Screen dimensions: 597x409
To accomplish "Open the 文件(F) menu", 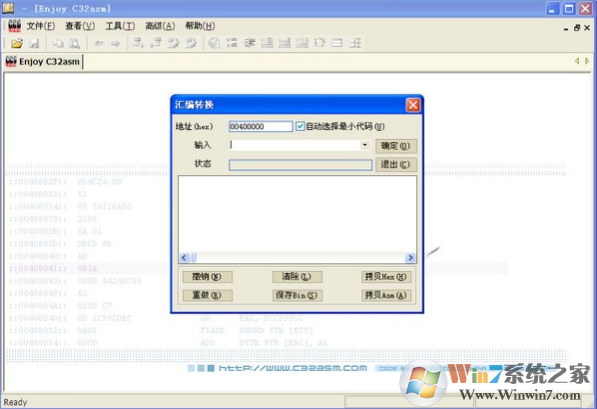I will click(x=41, y=26).
